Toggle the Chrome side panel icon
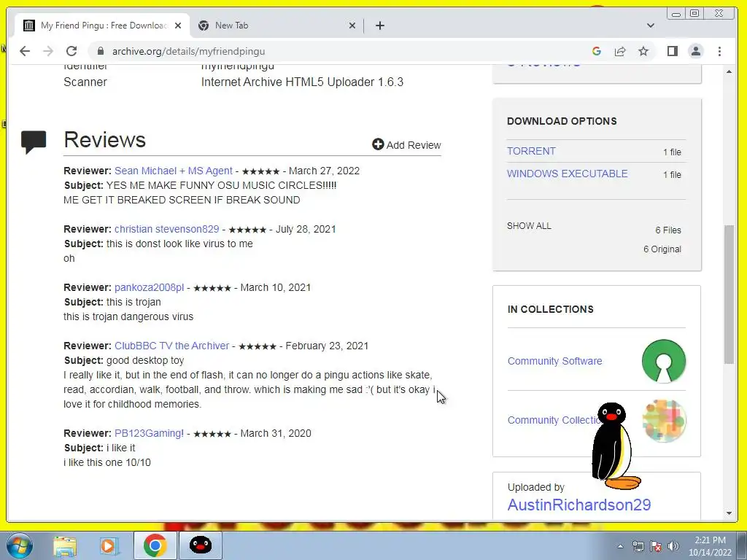This screenshot has width=747, height=560. tap(672, 51)
